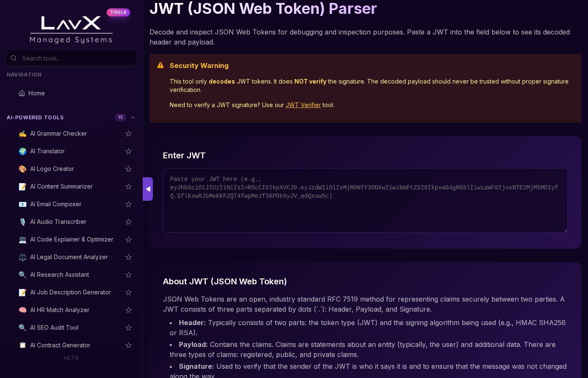Click the Search tools input field

[x=76, y=58]
